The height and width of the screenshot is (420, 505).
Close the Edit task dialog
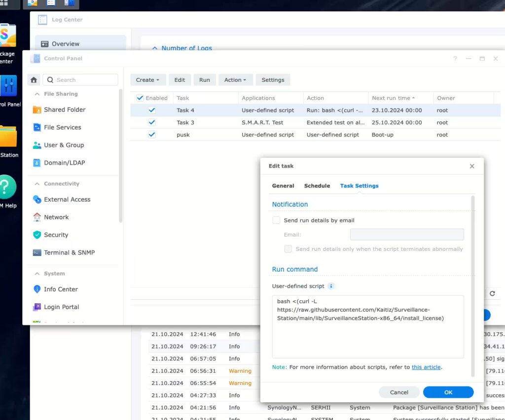[x=472, y=166]
